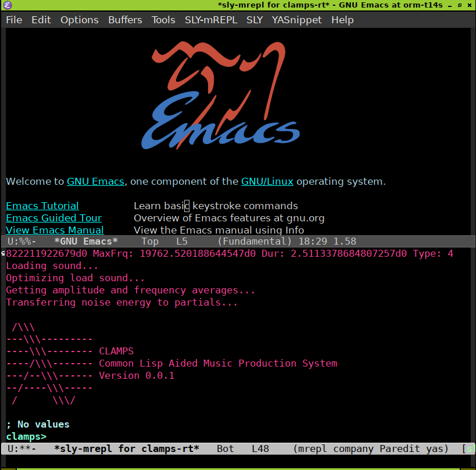Image resolution: width=476 pixels, height=470 pixels.
Task: Follow the GNU Emacs link
Action: (96, 181)
